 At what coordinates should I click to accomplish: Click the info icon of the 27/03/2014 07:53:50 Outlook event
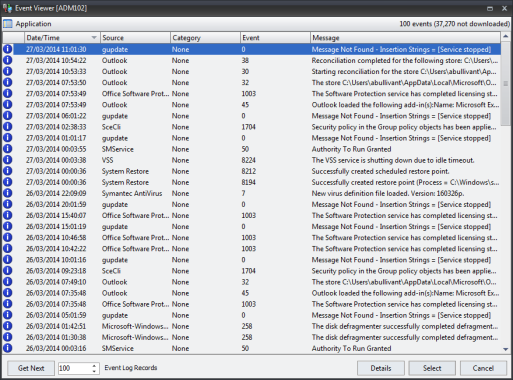coord(7,82)
